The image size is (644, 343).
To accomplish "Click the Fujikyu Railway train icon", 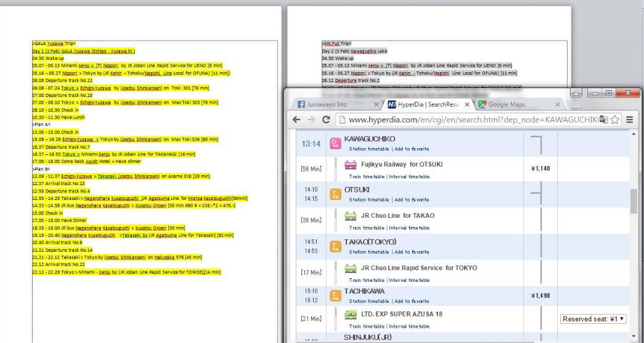I will 350,165.
